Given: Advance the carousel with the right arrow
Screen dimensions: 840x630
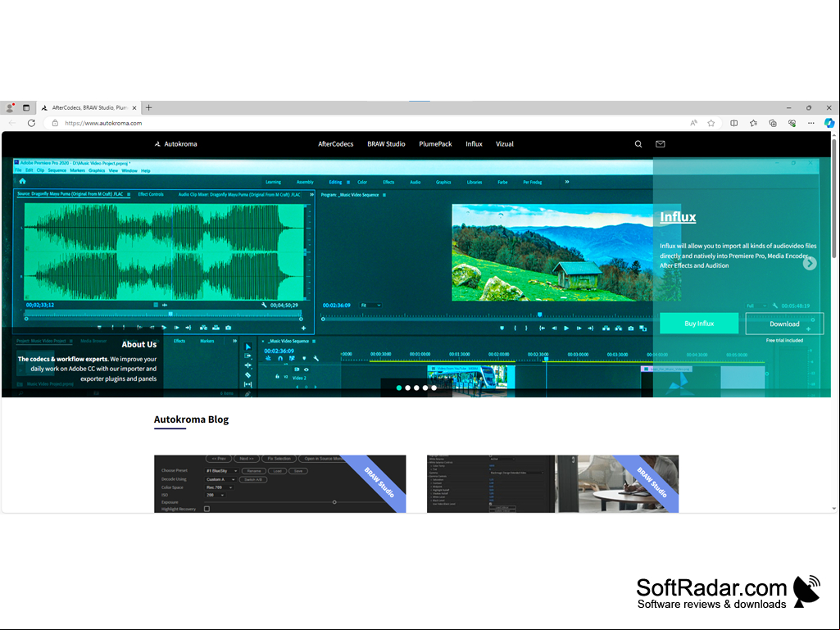Looking at the screenshot, I should click(x=810, y=263).
